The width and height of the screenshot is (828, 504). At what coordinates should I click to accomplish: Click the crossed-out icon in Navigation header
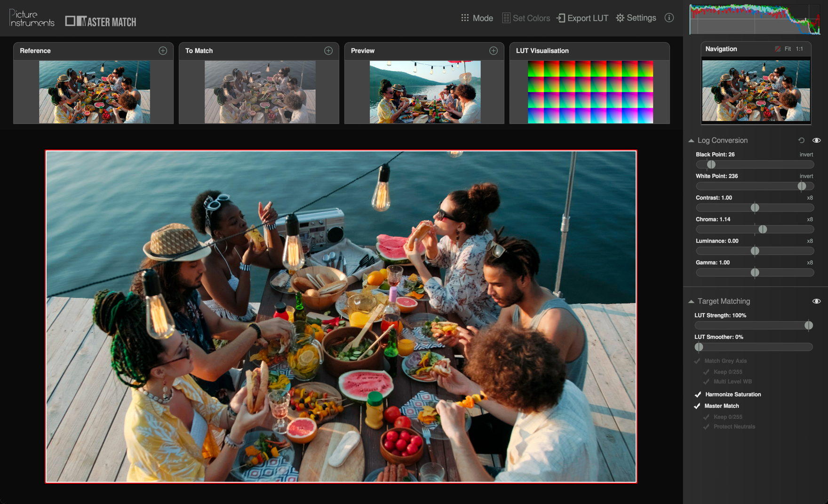point(778,49)
